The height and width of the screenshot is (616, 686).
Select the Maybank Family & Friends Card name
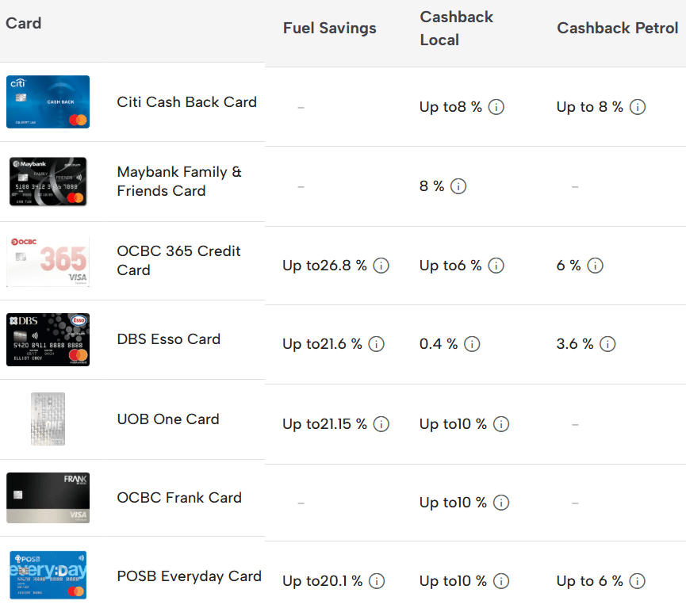(179, 182)
